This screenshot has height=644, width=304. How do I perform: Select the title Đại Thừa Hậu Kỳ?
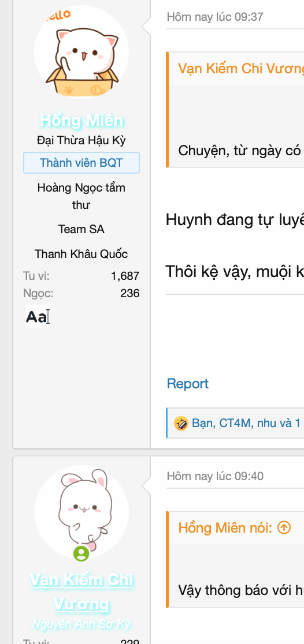[81, 140]
